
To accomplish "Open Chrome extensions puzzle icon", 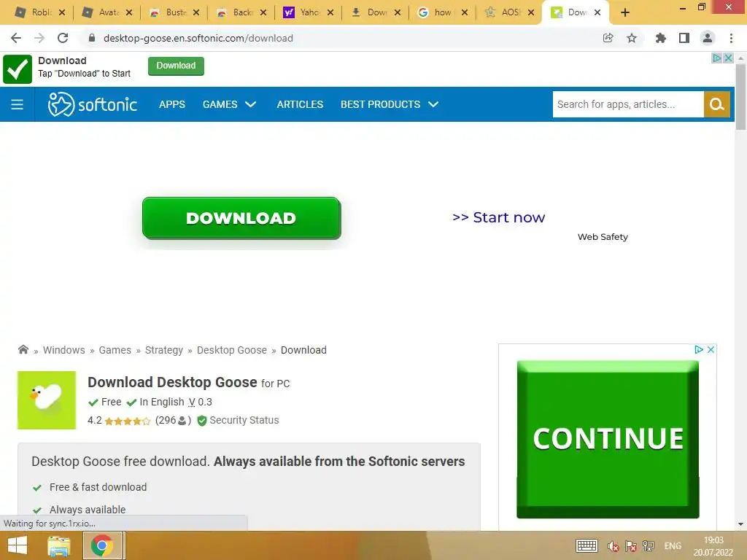I will (660, 38).
